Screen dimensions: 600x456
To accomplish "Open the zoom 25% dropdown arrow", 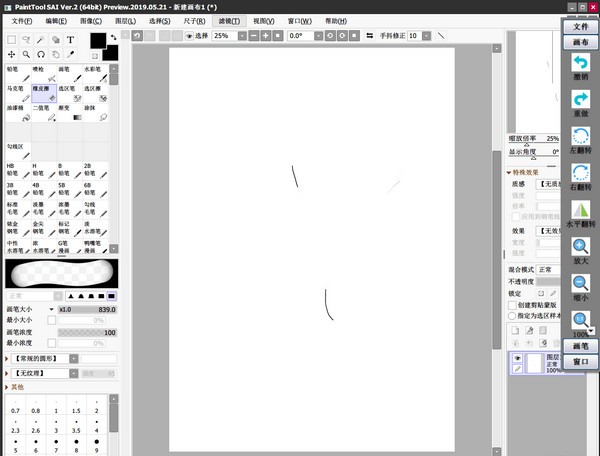I will pyautogui.click(x=242, y=36).
